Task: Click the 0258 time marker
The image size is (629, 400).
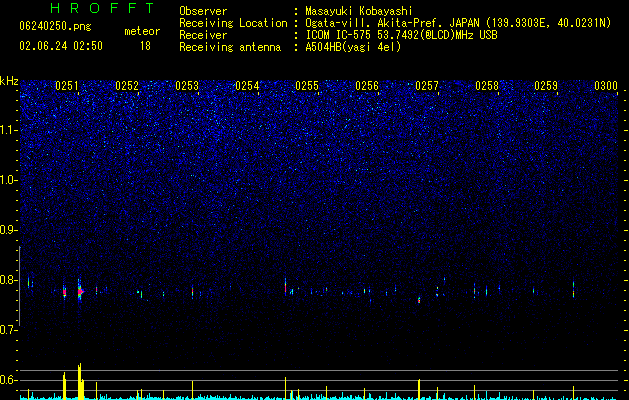Action: click(x=487, y=86)
